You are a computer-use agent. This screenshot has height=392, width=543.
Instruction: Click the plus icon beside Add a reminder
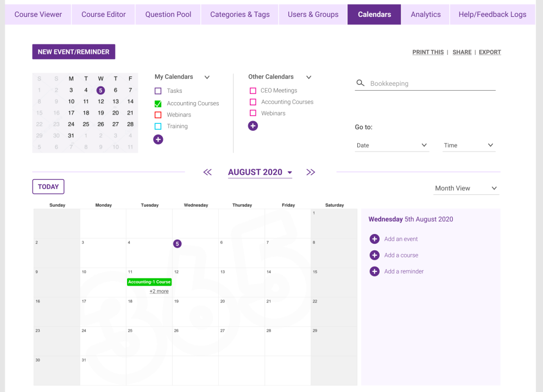pos(374,271)
